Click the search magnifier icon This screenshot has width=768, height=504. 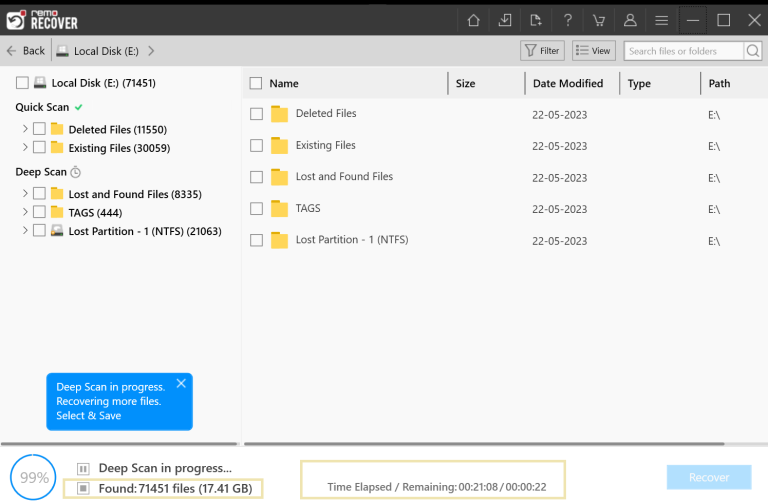click(x=753, y=51)
